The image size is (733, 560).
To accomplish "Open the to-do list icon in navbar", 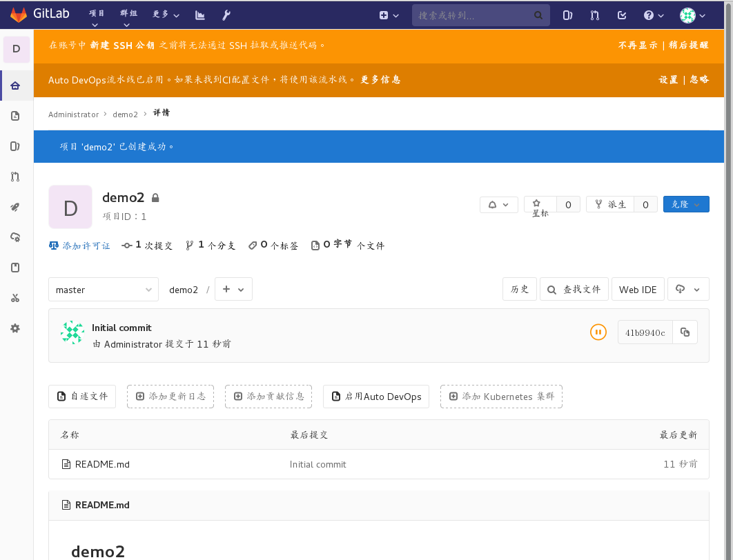I will (x=622, y=15).
